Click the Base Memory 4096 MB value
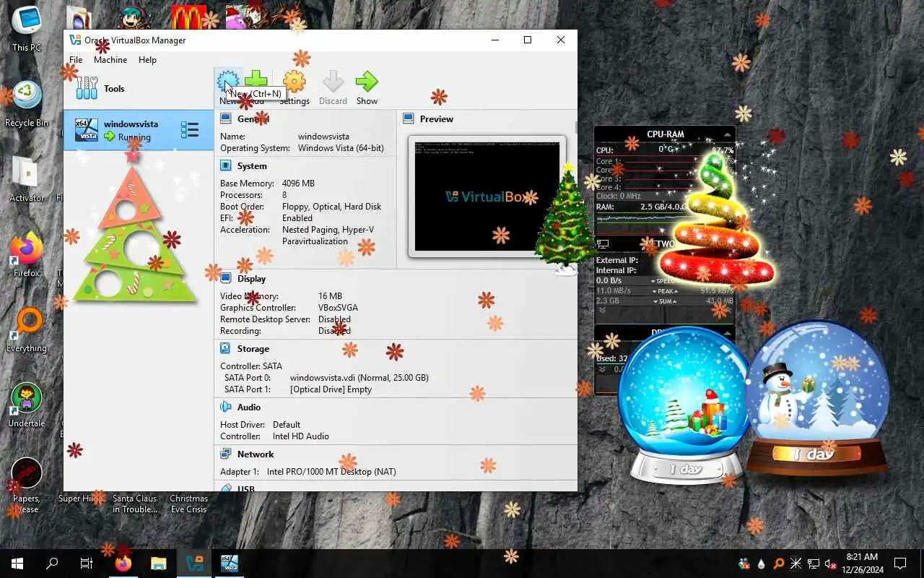The height and width of the screenshot is (578, 924). (x=298, y=183)
